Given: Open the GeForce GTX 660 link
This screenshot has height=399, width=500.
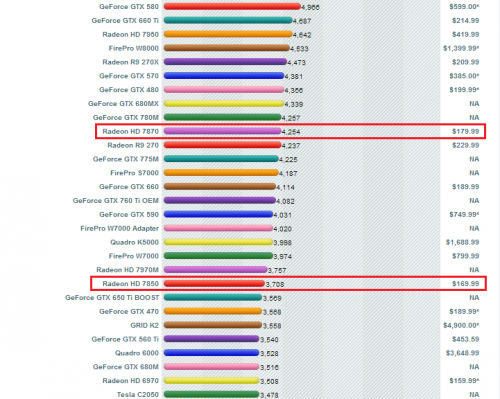Looking at the screenshot, I should coord(129,187).
